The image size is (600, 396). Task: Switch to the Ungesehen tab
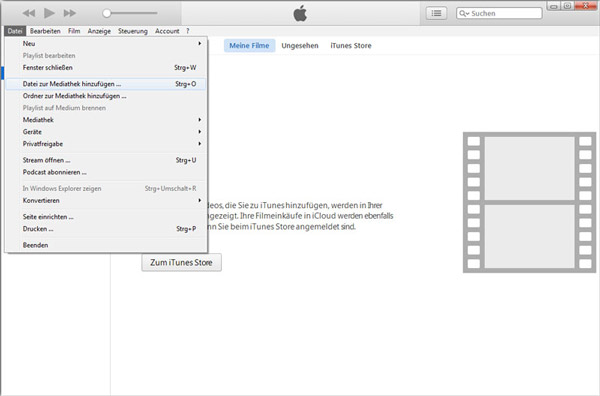click(x=300, y=46)
